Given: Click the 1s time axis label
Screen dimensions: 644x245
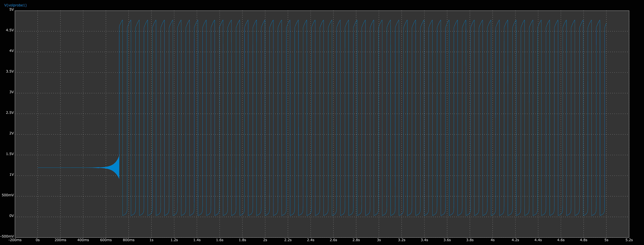Looking at the screenshot, I should [152, 240].
